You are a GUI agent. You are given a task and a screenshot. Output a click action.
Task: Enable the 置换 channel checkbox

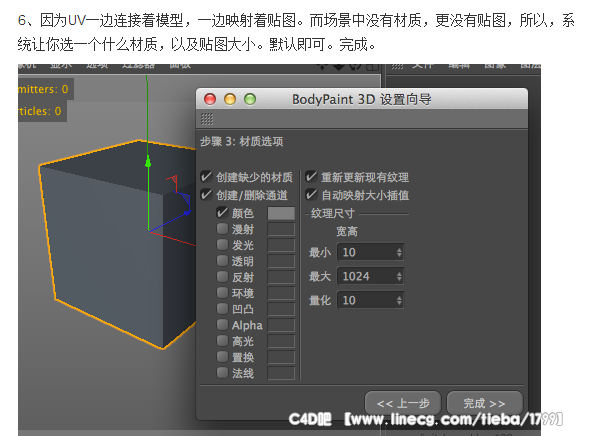tap(222, 356)
